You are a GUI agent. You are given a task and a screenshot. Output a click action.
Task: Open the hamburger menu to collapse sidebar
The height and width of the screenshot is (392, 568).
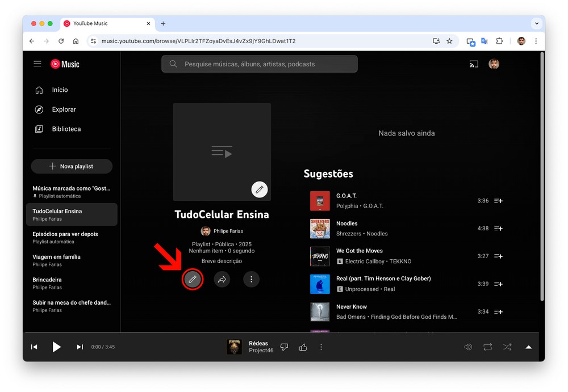point(37,64)
